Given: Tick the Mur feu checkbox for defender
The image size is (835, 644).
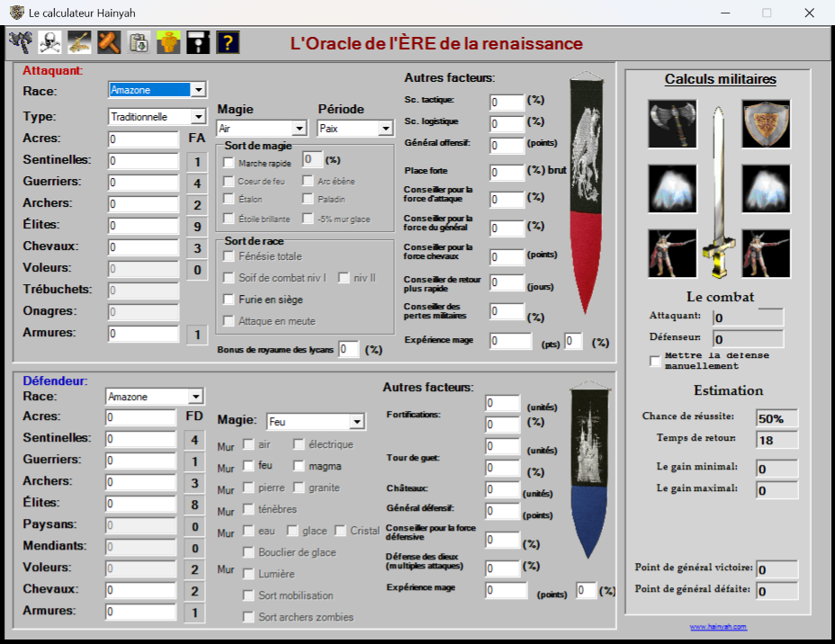Looking at the screenshot, I should click(248, 466).
